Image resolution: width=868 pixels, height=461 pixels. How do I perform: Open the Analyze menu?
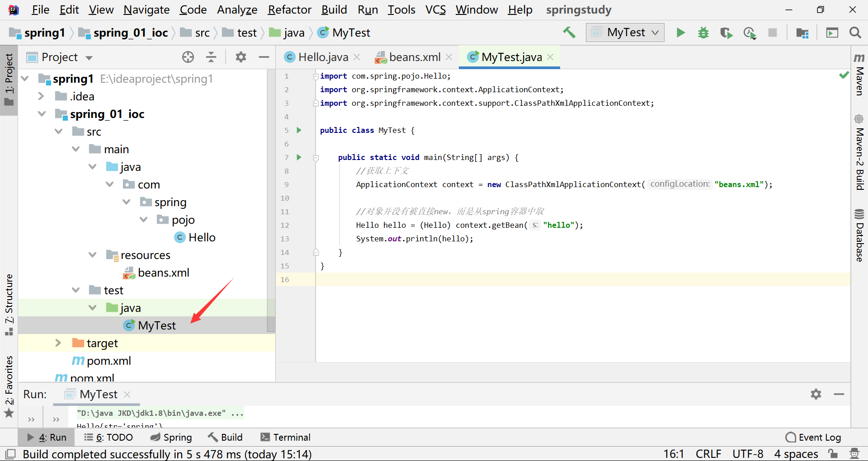click(x=237, y=9)
